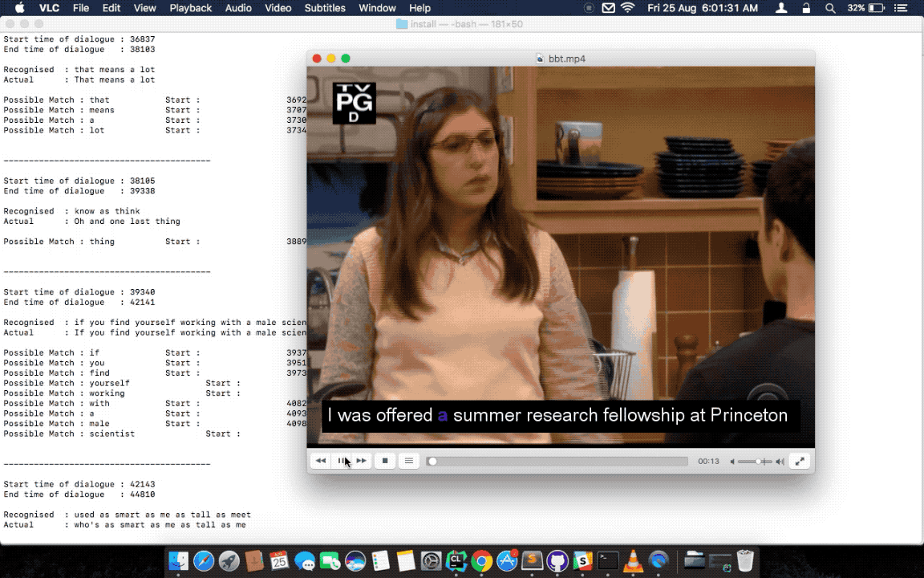924x578 pixels.
Task: Open Google Chrome from the Dock
Action: point(481,560)
